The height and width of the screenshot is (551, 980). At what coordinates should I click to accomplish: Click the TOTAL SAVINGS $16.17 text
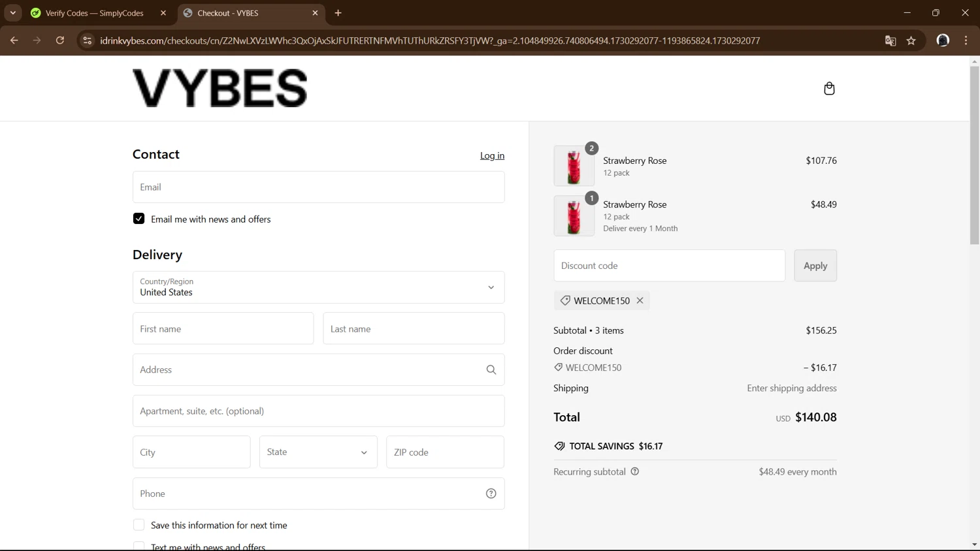pyautogui.click(x=615, y=446)
